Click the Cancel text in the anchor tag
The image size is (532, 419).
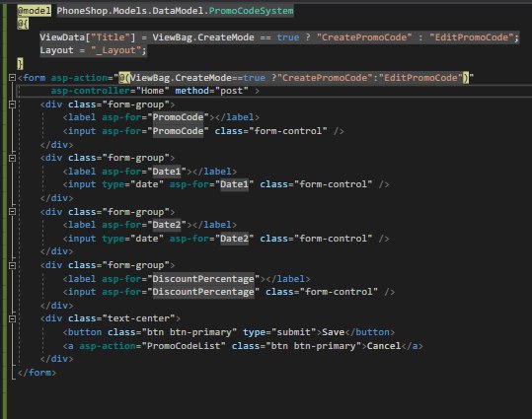tap(384, 346)
